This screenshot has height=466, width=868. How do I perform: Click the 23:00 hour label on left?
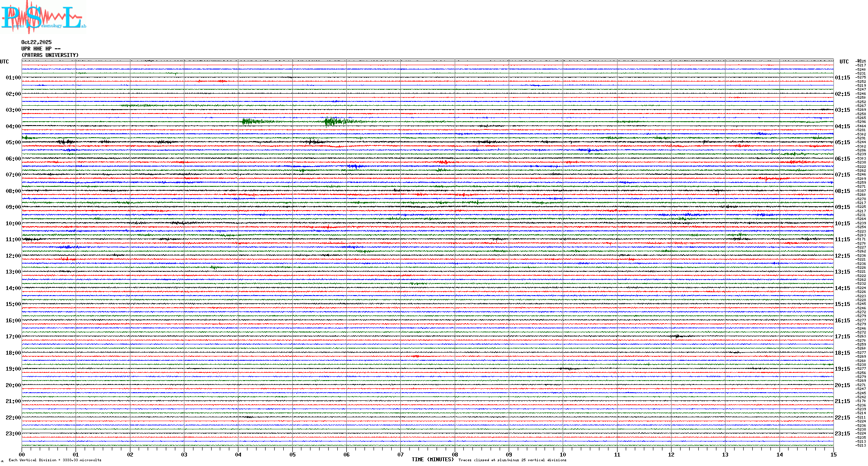[x=13, y=434]
